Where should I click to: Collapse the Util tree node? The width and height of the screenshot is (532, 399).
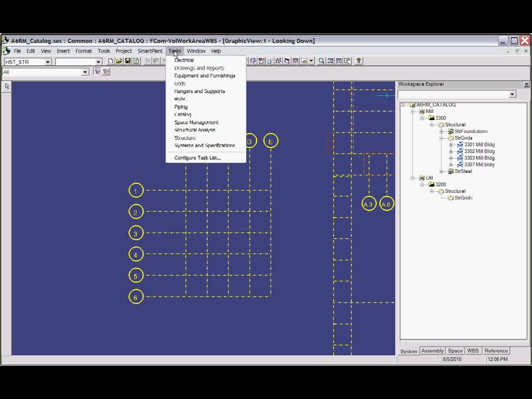coord(413,178)
